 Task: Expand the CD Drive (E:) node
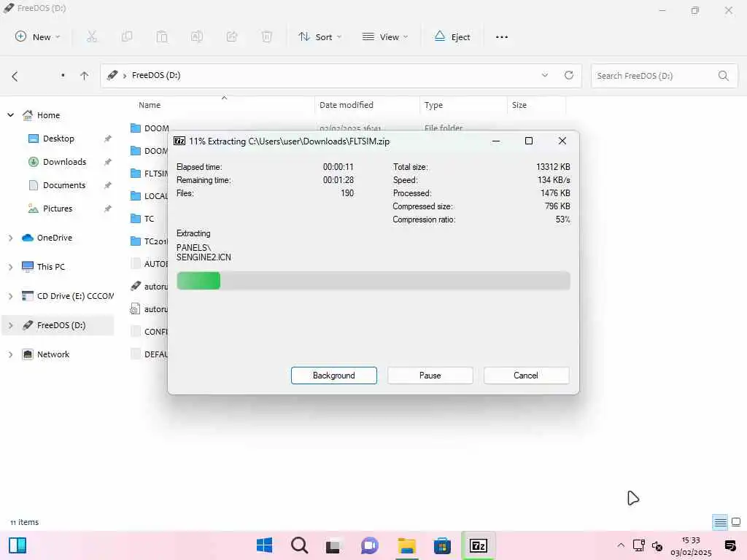[x=10, y=296]
